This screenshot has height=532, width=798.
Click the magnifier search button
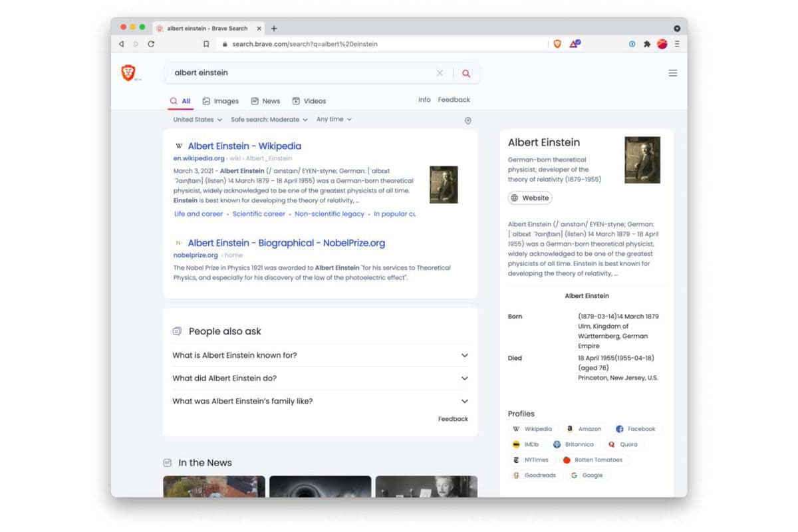click(466, 73)
